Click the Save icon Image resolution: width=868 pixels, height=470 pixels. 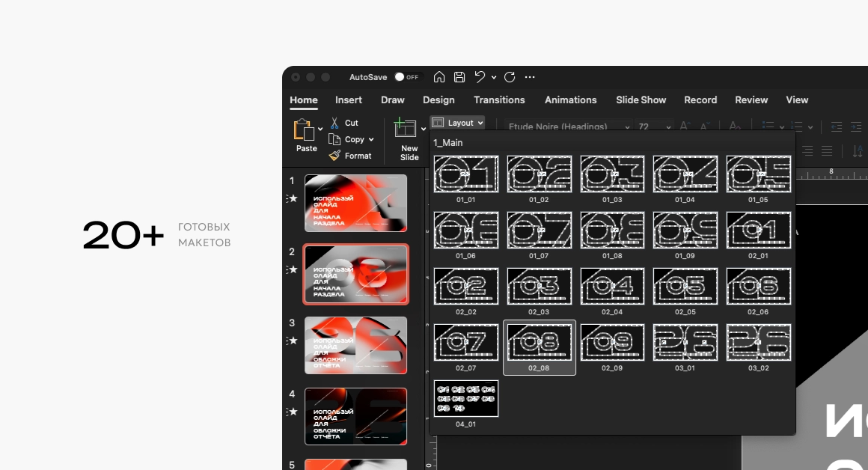coord(459,76)
